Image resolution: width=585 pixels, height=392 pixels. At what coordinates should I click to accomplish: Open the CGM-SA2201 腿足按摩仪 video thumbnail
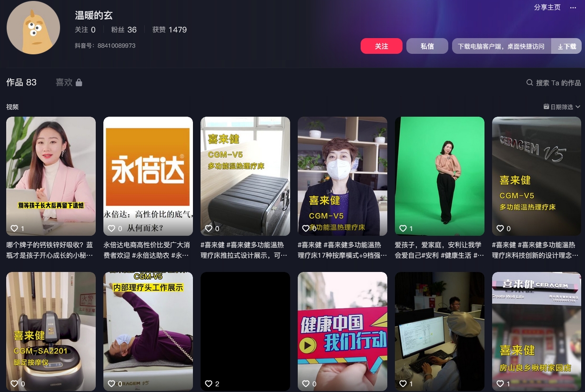tap(51, 332)
